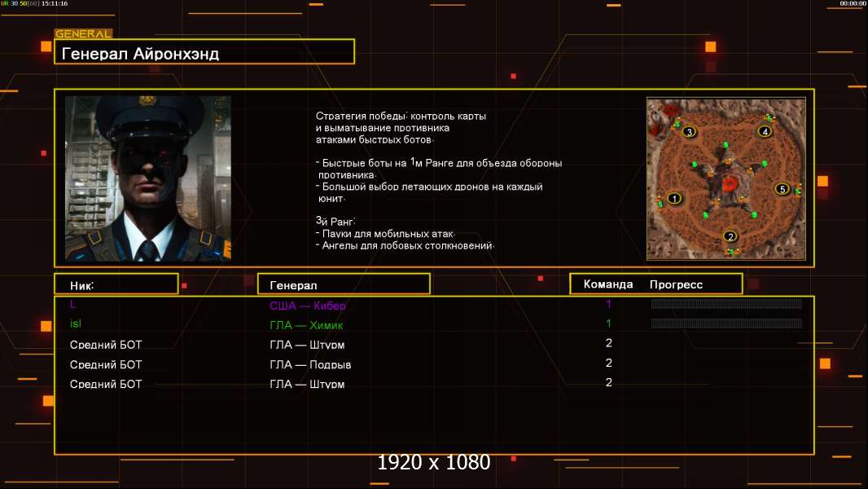Select start position marker 4 on minimap

click(x=765, y=131)
